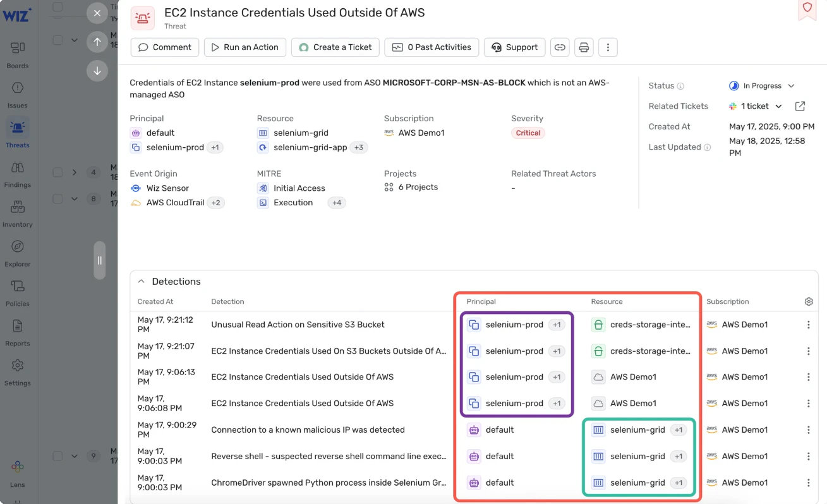Sort by the Created At column header
Viewport: 827px width, 504px height.
pos(155,302)
